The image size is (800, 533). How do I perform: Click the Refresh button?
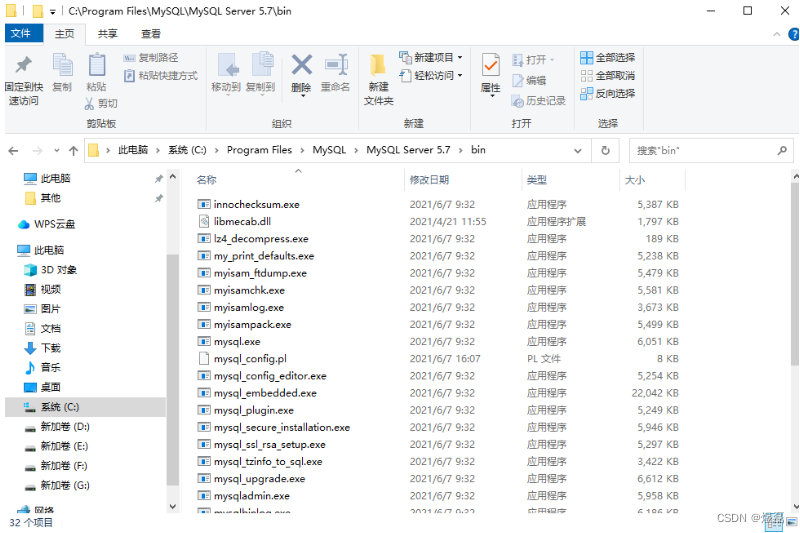coord(605,150)
